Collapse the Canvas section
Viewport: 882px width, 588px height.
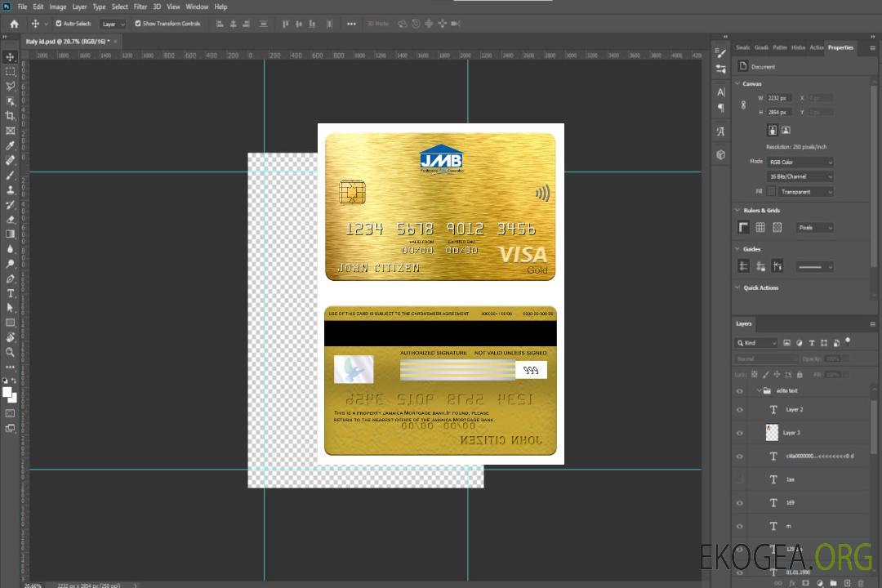[x=738, y=83]
